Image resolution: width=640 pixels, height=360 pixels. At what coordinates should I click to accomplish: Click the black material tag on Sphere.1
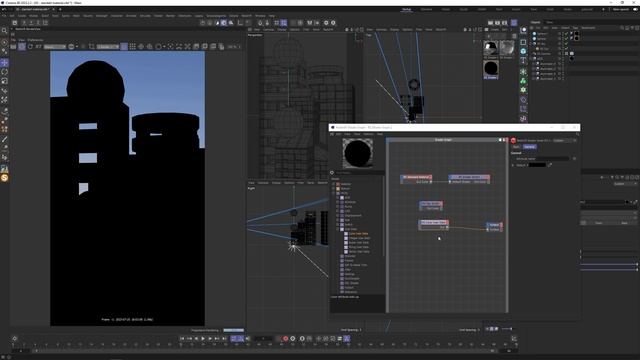coord(577,33)
